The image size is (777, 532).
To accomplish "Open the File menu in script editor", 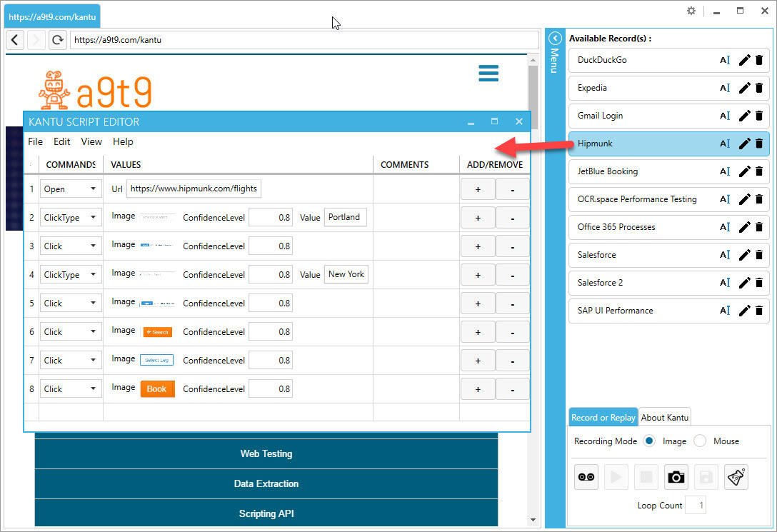I will [35, 141].
